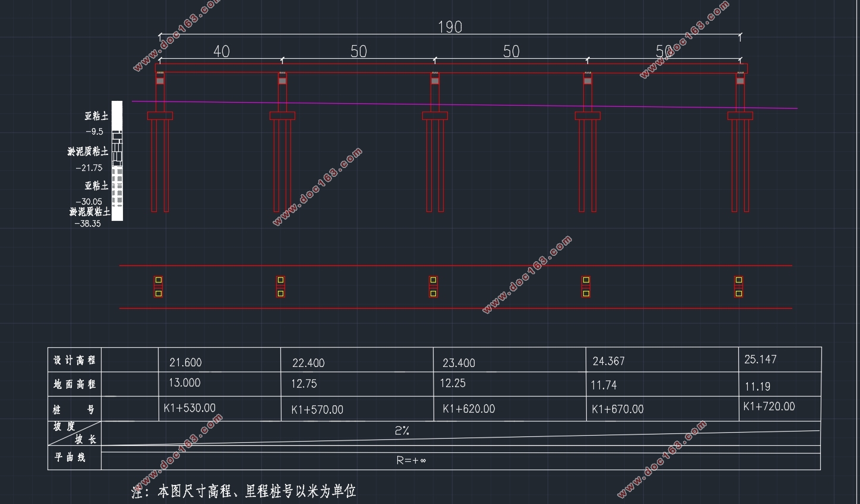Select station text K1+720.00
The image size is (860, 504).
(x=769, y=407)
